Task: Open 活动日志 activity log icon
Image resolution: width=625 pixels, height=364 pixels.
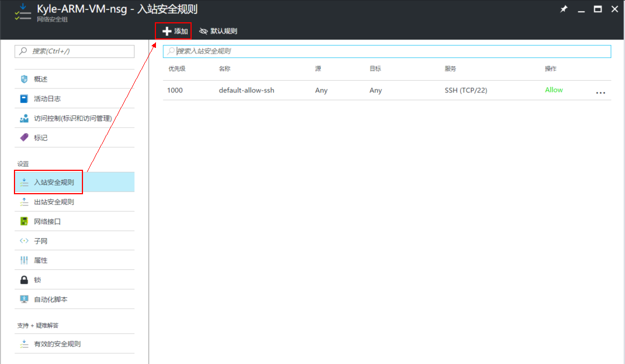Action: pos(24,99)
